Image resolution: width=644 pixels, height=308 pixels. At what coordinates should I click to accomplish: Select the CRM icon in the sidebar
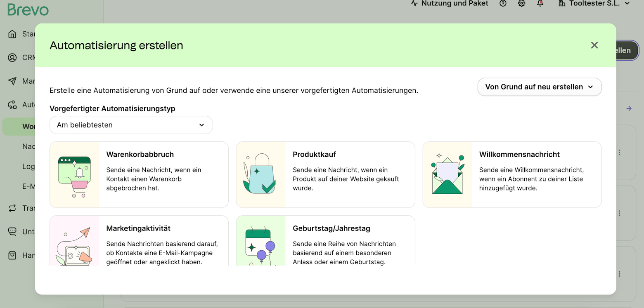click(13, 57)
